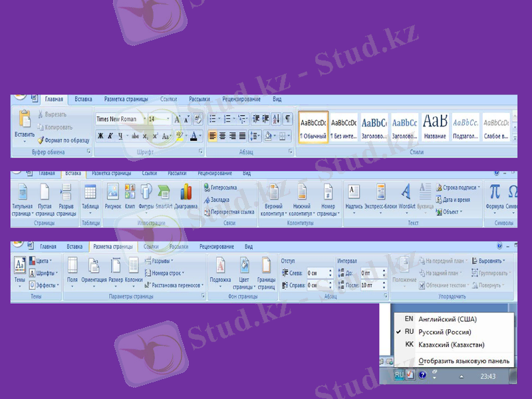Viewport: 532px width, 399px height.
Task: Toggle center text alignment
Action: click(x=222, y=136)
